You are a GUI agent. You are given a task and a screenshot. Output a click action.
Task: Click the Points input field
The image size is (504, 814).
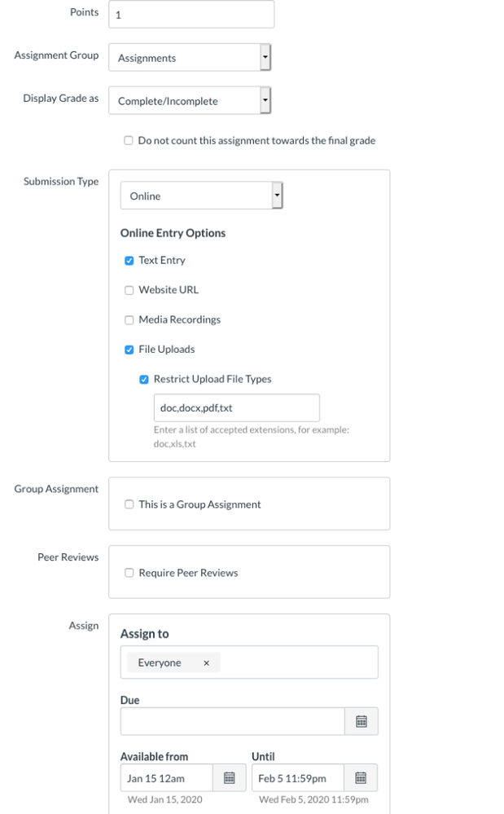point(191,15)
